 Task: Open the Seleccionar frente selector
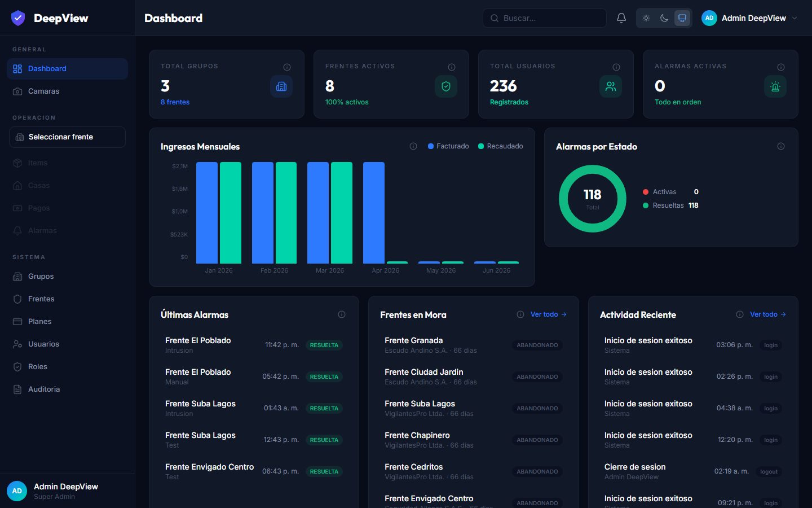(x=67, y=137)
